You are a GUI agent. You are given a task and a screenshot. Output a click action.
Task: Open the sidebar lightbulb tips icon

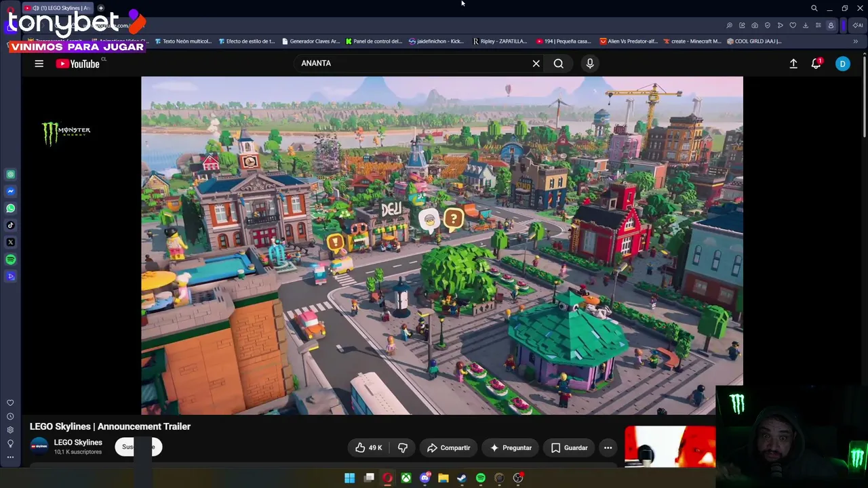click(x=10, y=444)
